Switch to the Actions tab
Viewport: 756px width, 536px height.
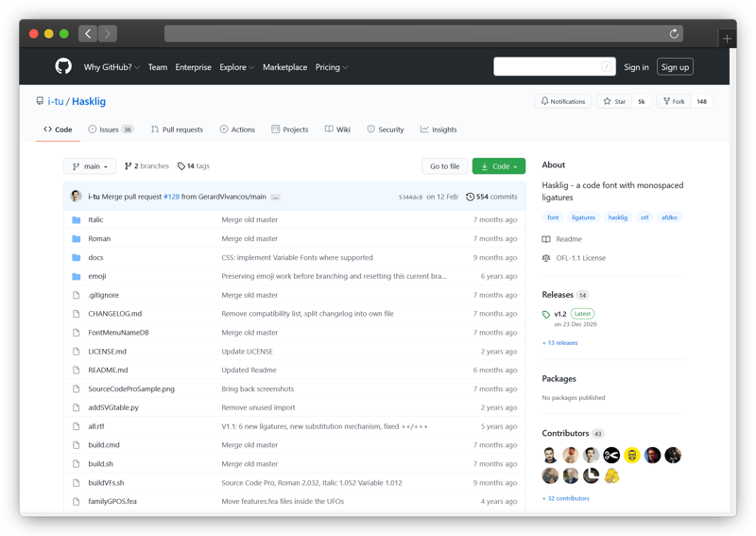[x=237, y=130]
